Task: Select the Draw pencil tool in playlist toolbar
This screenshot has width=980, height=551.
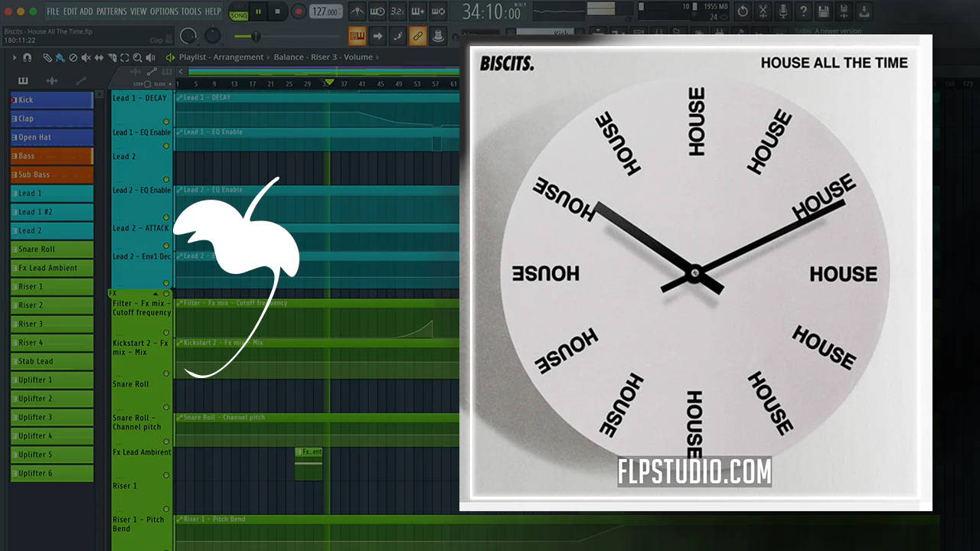Action: point(47,57)
